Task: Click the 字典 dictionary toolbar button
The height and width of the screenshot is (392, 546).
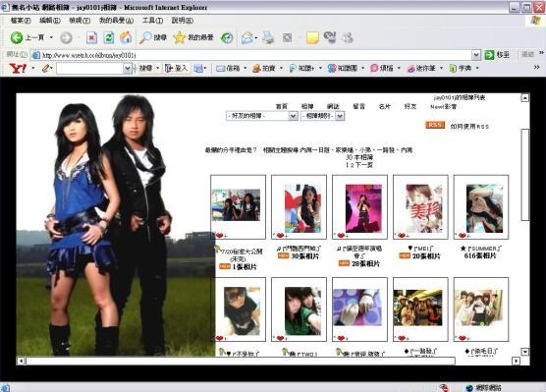Action: (461, 69)
